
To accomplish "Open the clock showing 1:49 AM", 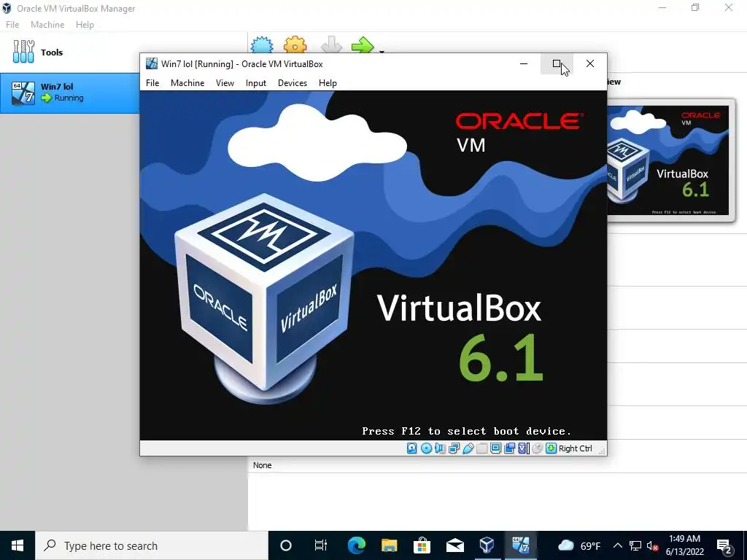I will click(684, 545).
